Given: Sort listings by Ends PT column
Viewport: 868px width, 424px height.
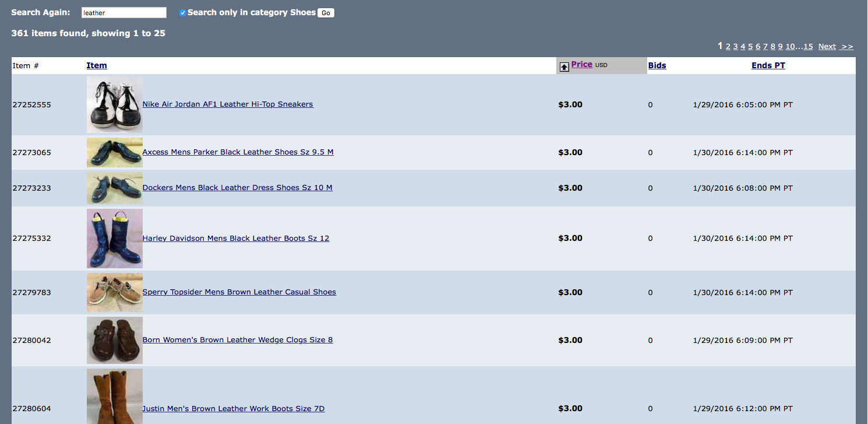Looking at the screenshot, I should point(768,65).
